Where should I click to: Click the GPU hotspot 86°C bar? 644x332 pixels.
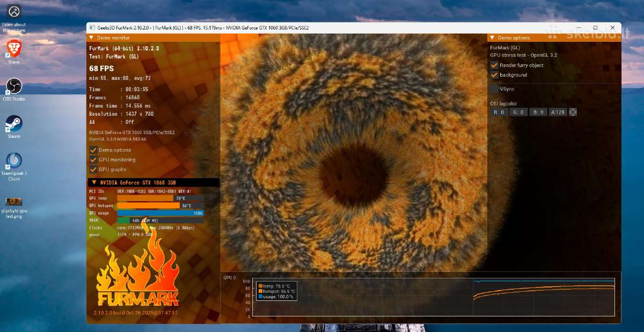tap(160, 205)
